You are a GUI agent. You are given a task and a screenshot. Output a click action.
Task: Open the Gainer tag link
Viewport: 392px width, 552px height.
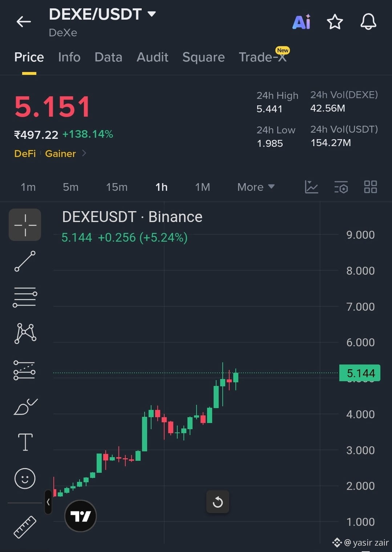pyautogui.click(x=60, y=154)
